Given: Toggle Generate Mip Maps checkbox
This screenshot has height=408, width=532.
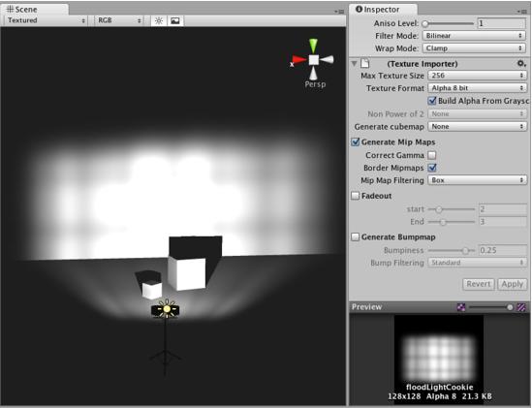Looking at the screenshot, I should pos(356,141).
